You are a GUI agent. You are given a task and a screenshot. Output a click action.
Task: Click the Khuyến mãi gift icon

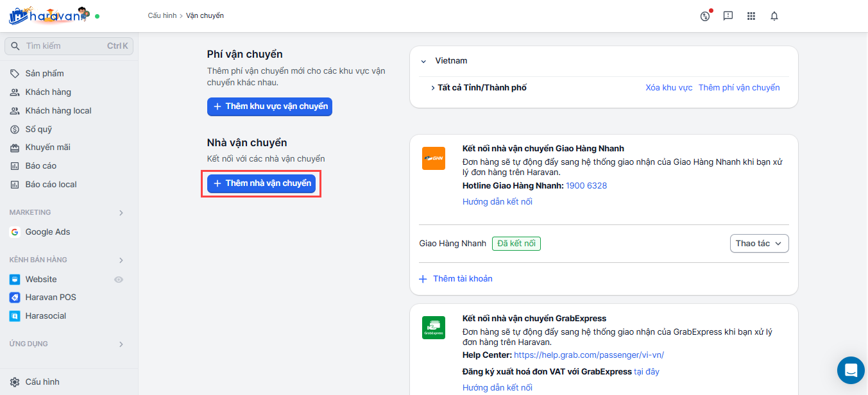pyautogui.click(x=15, y=147)
